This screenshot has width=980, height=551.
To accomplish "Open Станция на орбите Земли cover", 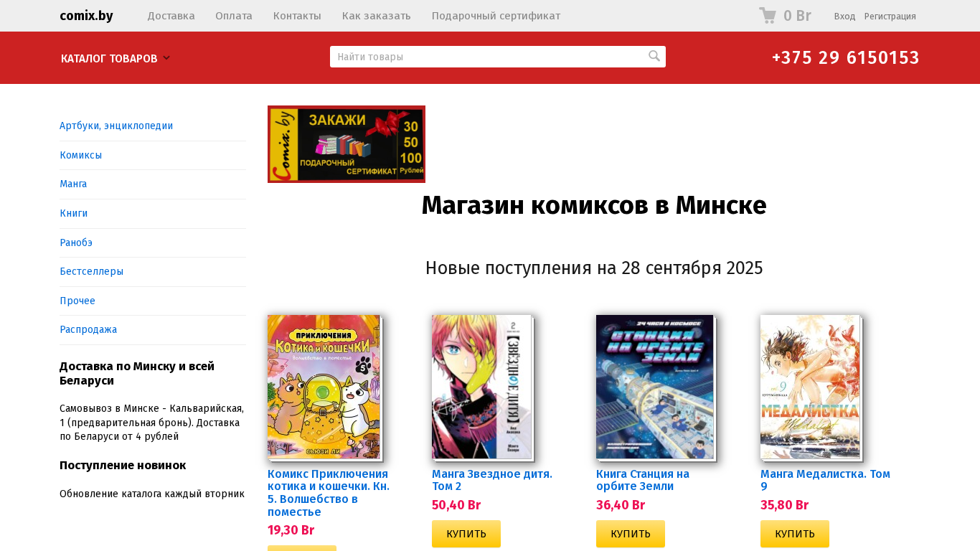I will pos(654,387).
